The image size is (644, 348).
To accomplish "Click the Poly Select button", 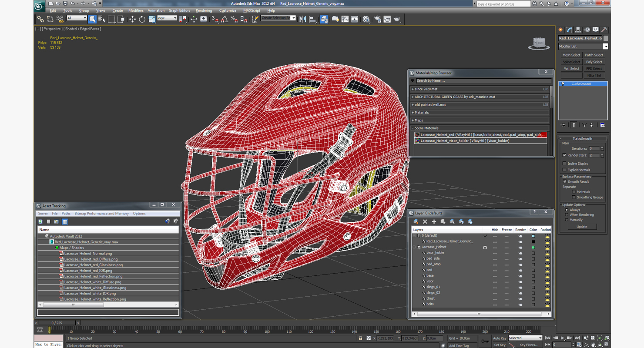I will pos(594,62).
